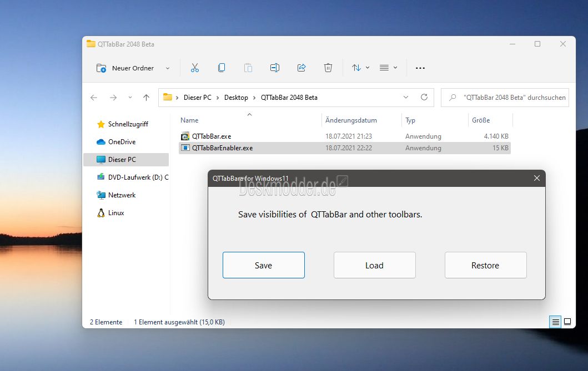Screen dimensions: 588x371
Task: Click the QTTabBar.exe application icon
Action: [185, 136]
